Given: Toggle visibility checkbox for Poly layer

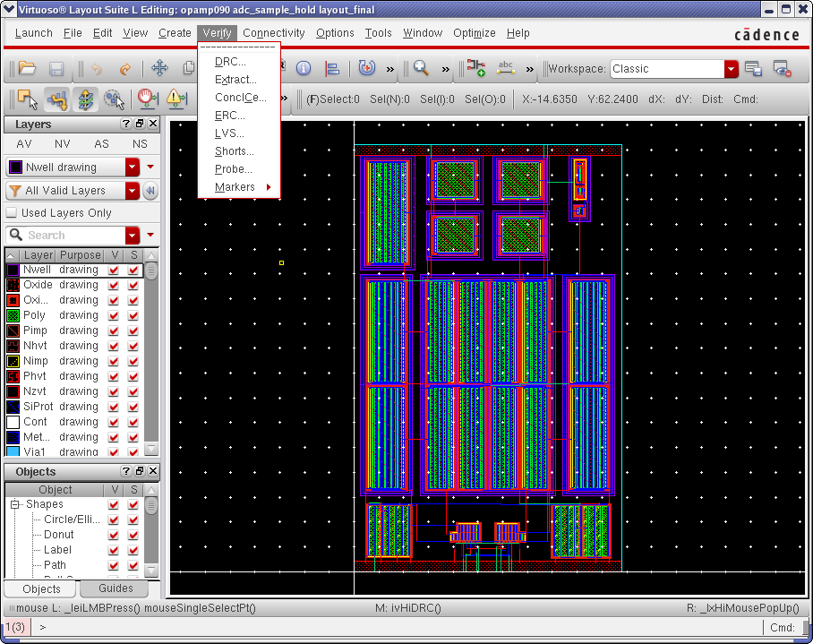Looking at the screenshot, I should (x=114, y=315).
